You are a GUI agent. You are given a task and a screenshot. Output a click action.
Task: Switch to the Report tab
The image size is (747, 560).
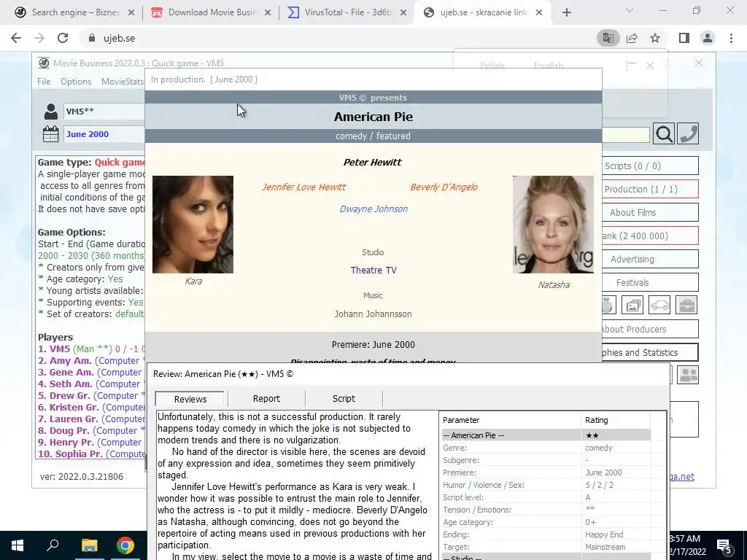[x=266, y=399]
